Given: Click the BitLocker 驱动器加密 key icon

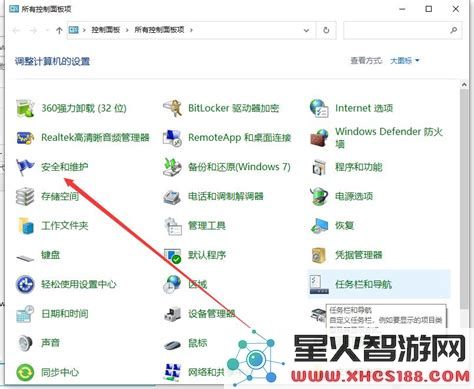Looking at the screenshot, I should pyautogui.click(x=172, y=108).
